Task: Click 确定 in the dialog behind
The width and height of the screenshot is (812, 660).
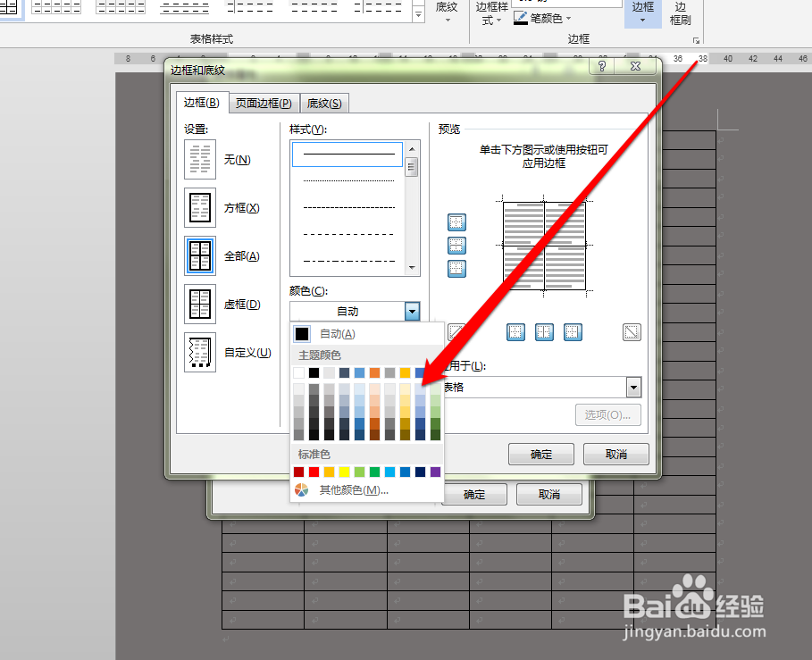Action: (x=474, y=495)
